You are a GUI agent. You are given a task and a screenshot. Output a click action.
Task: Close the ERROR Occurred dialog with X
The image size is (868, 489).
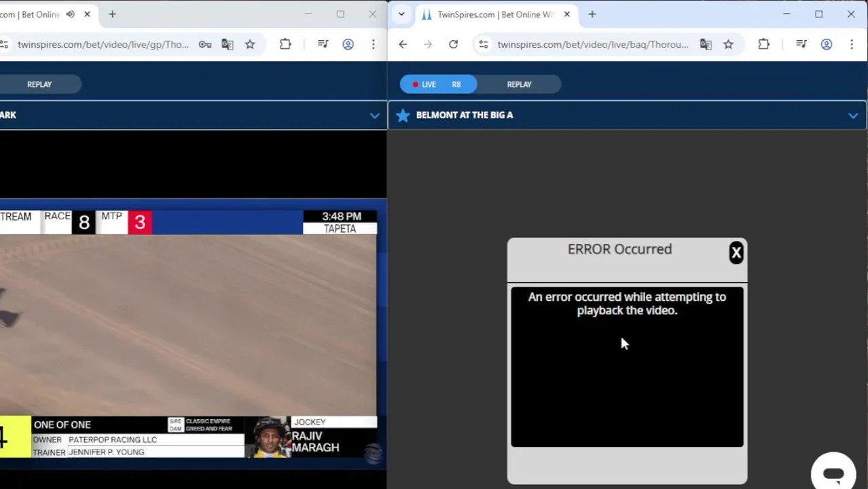[736, 253]
